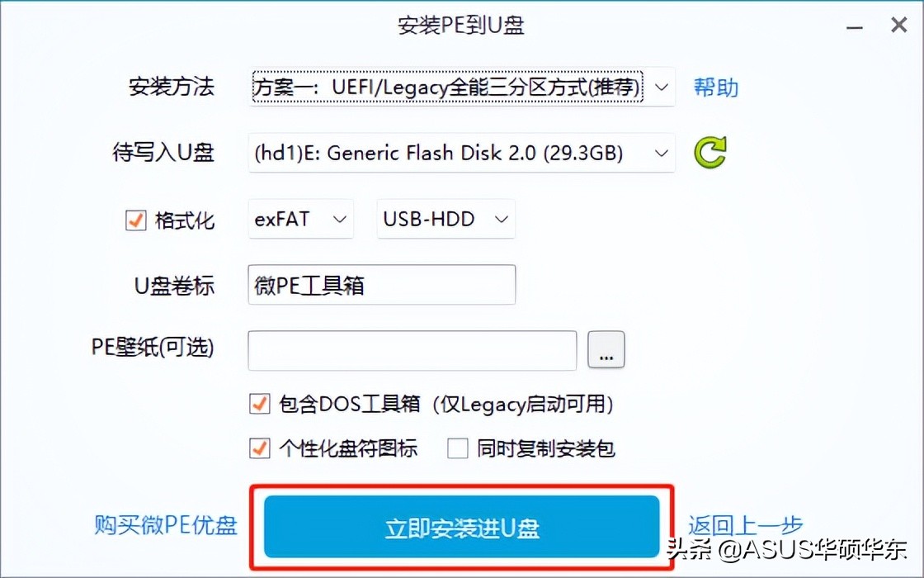Viewport: 924px width, 578px height.
Task: Toggle 包含DOS工具箱 checkbox
Action: (x=259, y=404)
